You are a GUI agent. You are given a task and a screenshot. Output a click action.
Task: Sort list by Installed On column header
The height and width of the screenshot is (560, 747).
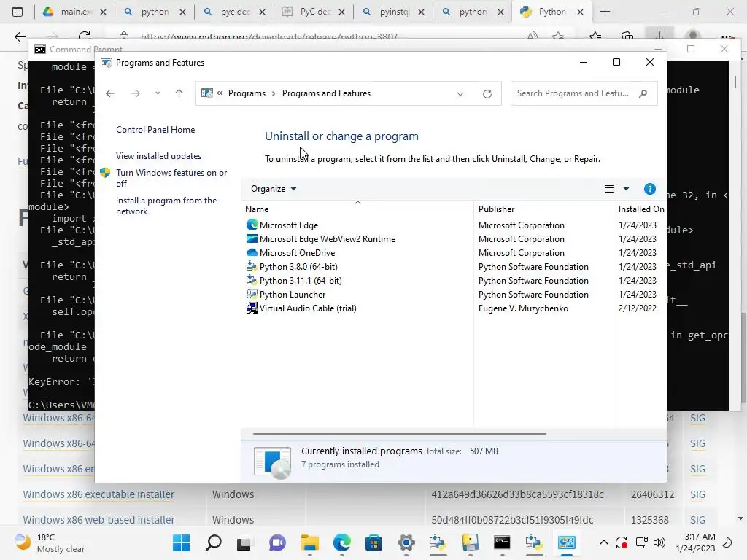click(640, 209)
